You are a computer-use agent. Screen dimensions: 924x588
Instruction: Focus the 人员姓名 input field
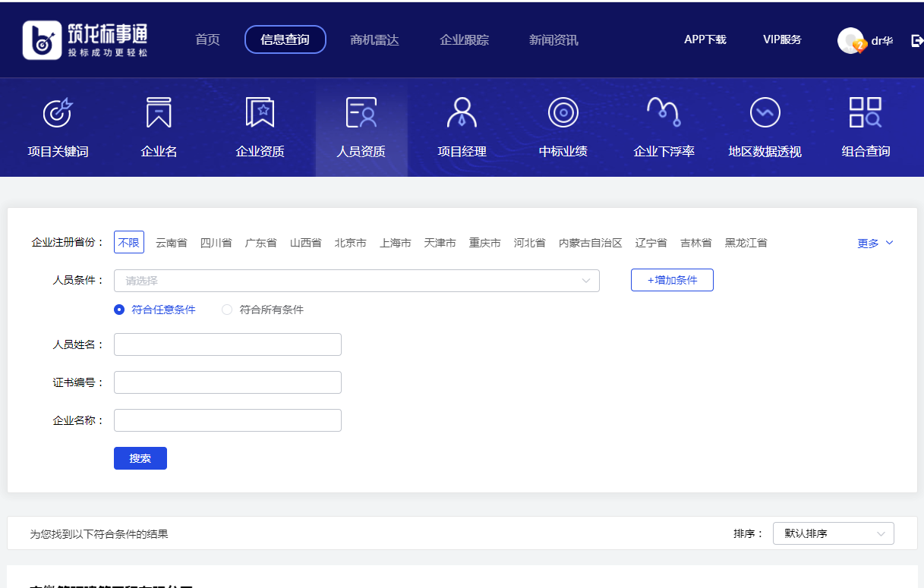pyautogui.click(x=228, y=344)
